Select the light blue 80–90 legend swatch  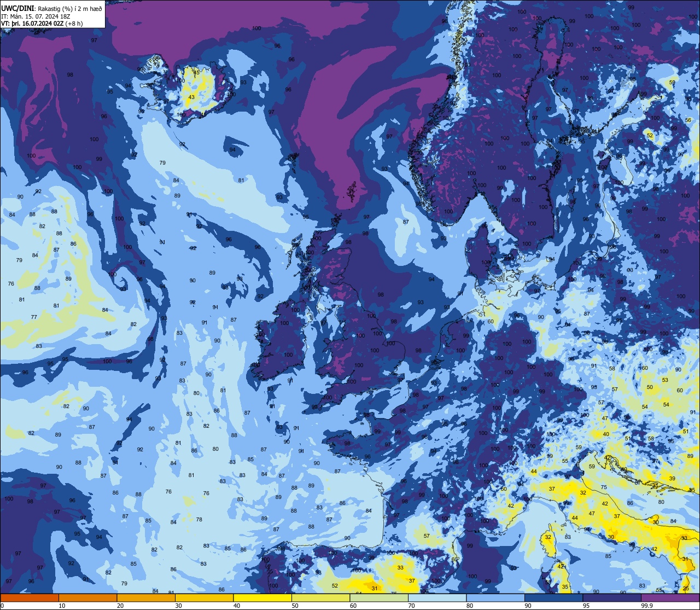point(495,597)
